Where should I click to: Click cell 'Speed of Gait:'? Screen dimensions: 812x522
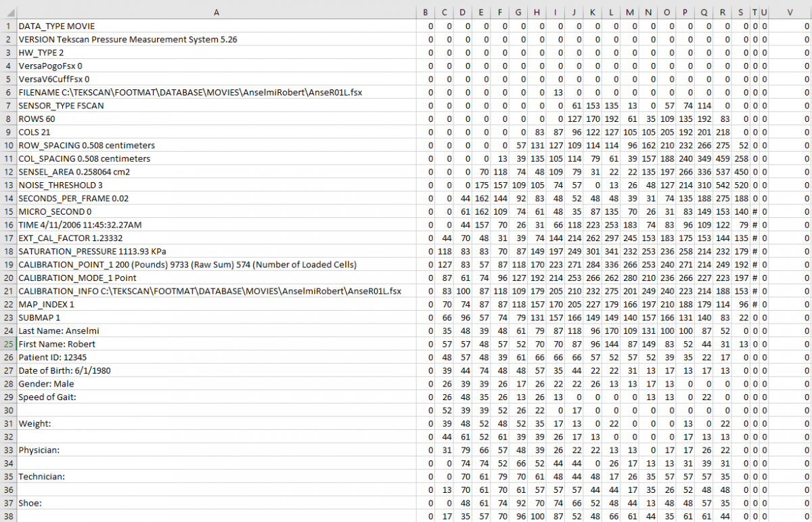[216, 396]
